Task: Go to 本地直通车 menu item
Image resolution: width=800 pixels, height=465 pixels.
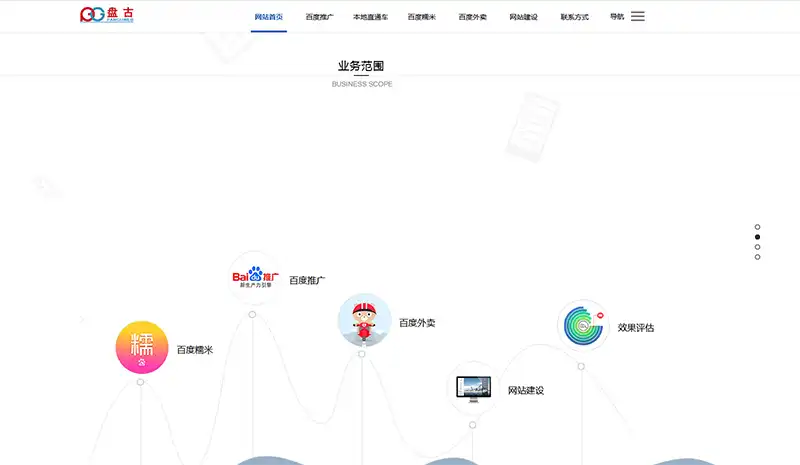Action: click(x=370, y=17)
